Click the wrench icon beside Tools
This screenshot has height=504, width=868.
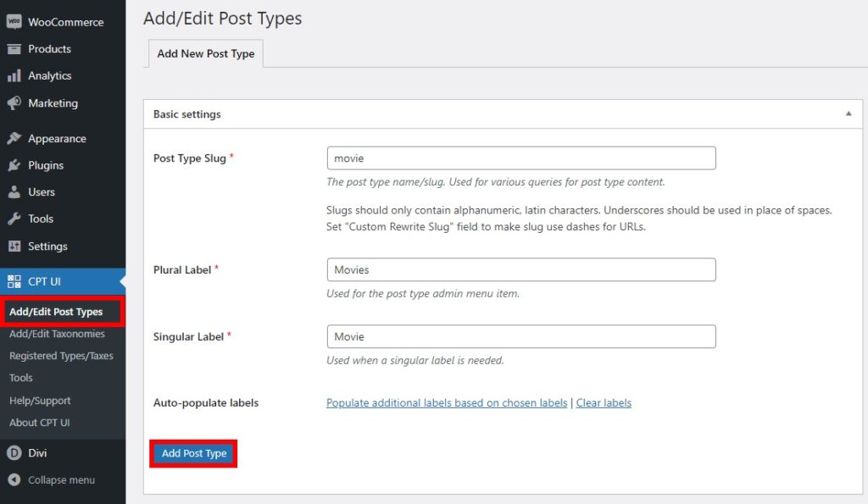tap(14, 219)
